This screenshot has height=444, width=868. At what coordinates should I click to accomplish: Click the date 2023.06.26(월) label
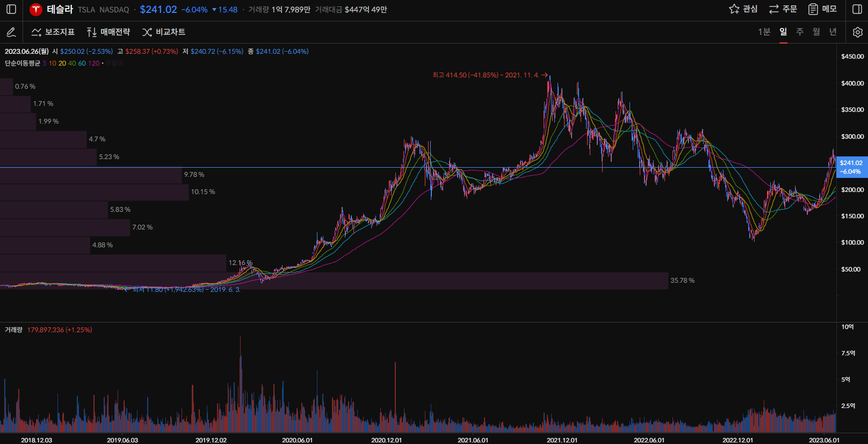[27, 52]
